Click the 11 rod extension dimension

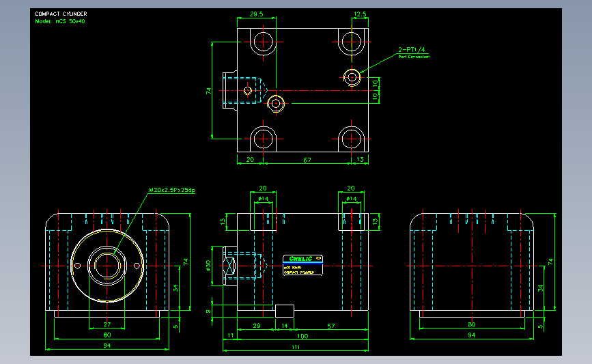tap(230, 335)
